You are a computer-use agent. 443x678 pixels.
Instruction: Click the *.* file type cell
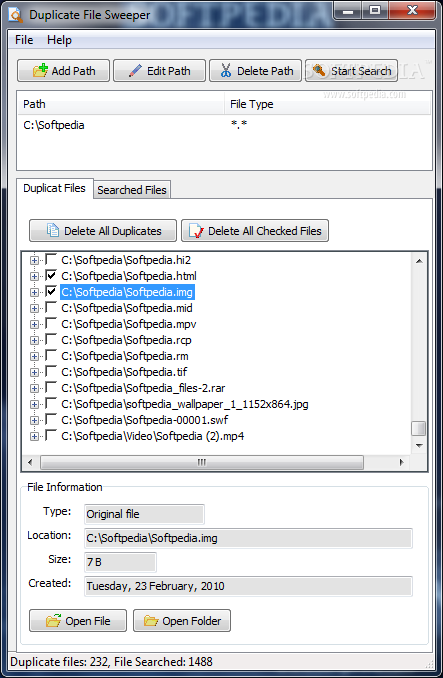click(239, 126)
